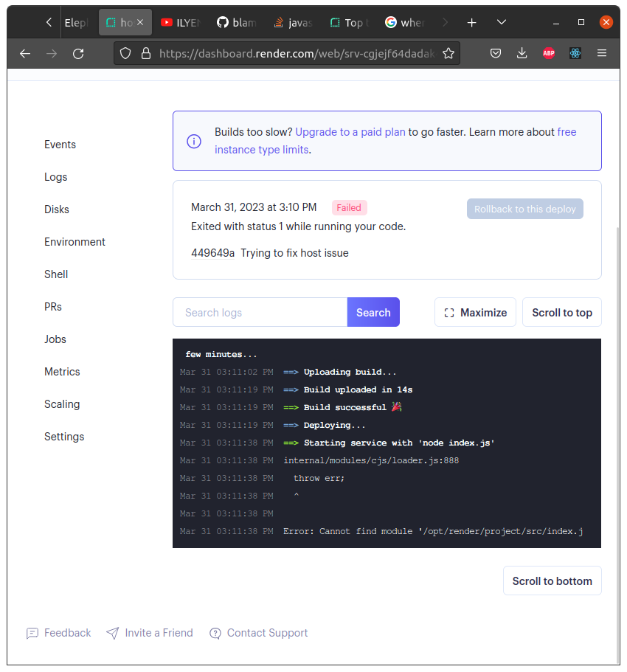This screenshot has height=672, width=627.
Task: Open the downloads arrow icon
Action: pos(522,53)
